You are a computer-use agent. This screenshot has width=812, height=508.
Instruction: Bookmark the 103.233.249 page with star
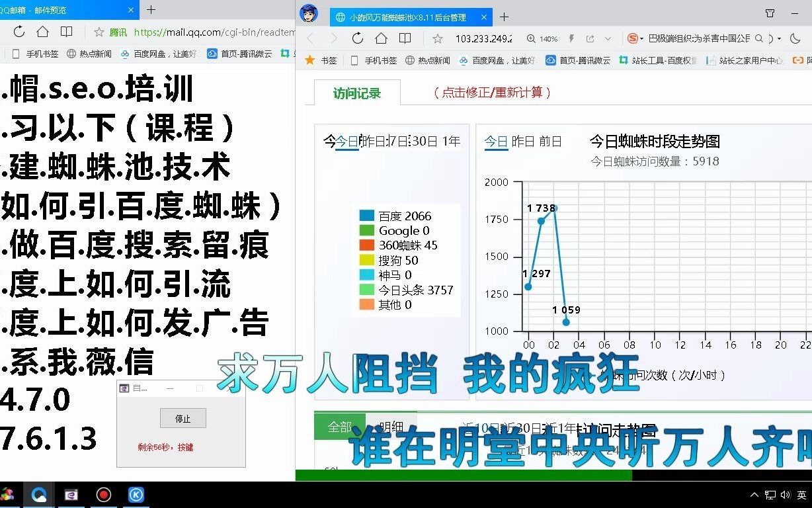(x=438, y=38)
